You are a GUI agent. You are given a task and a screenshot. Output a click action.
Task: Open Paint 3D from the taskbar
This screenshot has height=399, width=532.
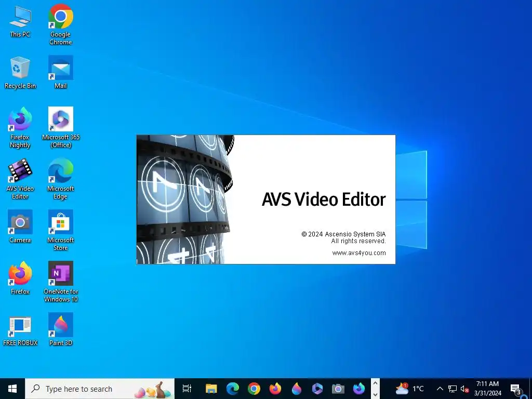pos(296,389)
